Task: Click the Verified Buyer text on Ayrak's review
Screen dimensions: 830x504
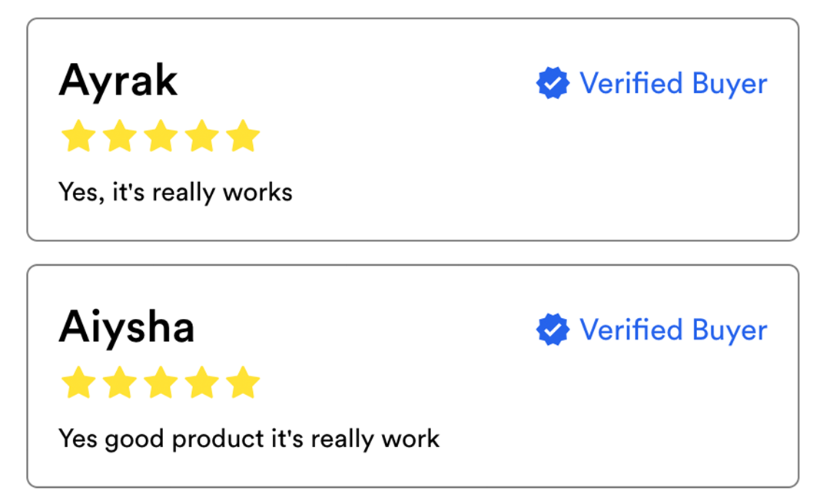Action: 673,83
